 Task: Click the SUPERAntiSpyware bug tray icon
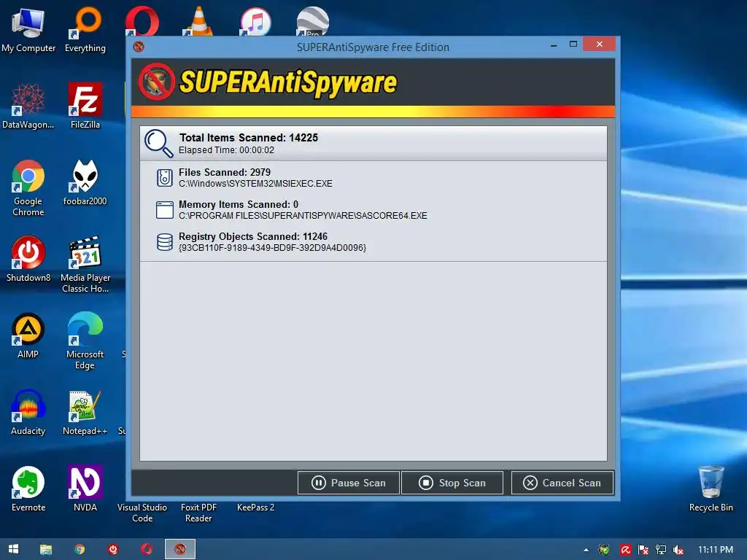pos(604,550)
